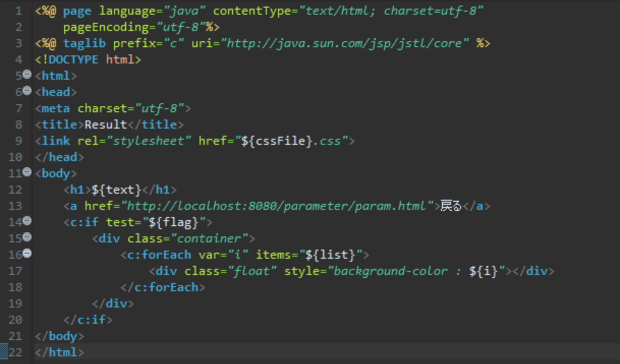620x364 pixels.
Task: Click the quick-diff marker beside line 22
Action: tap(4, 352)
